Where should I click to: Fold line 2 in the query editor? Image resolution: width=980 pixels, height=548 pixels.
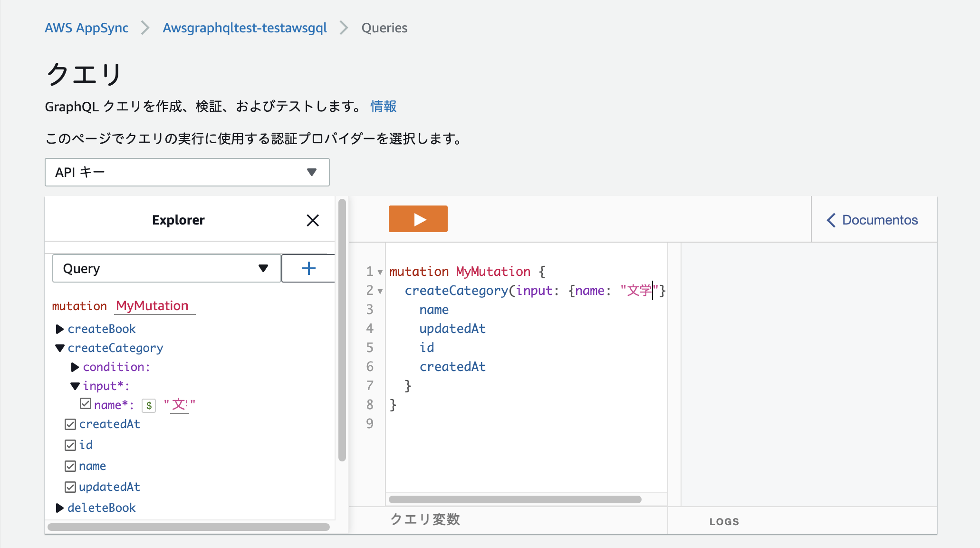pyautogui.click(x=380, y=292)
